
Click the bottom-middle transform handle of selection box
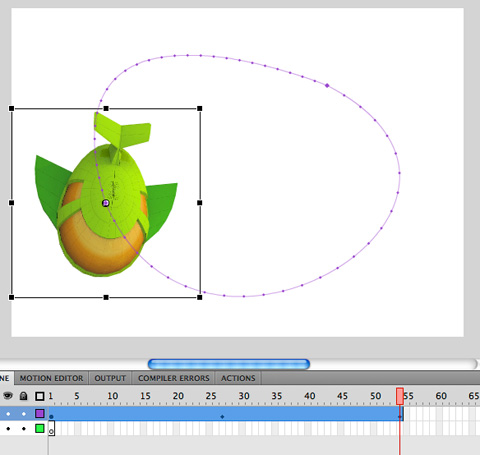click(106, 297)
